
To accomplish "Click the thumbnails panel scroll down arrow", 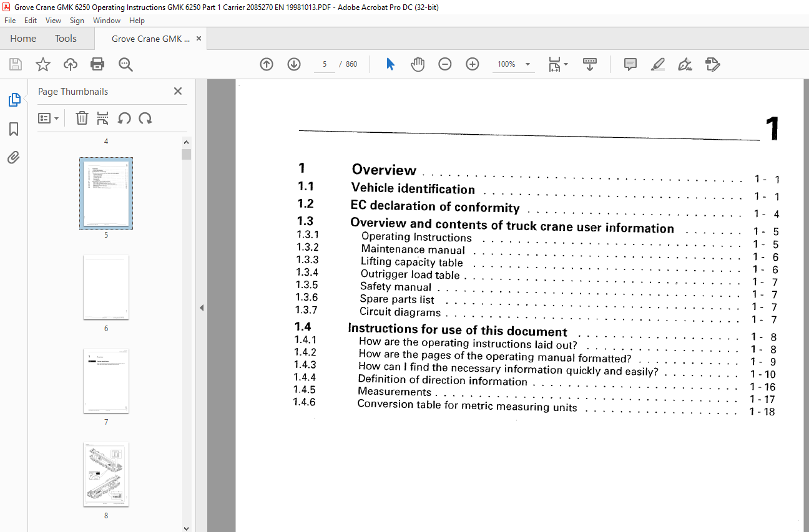I will tap(186, 527).
